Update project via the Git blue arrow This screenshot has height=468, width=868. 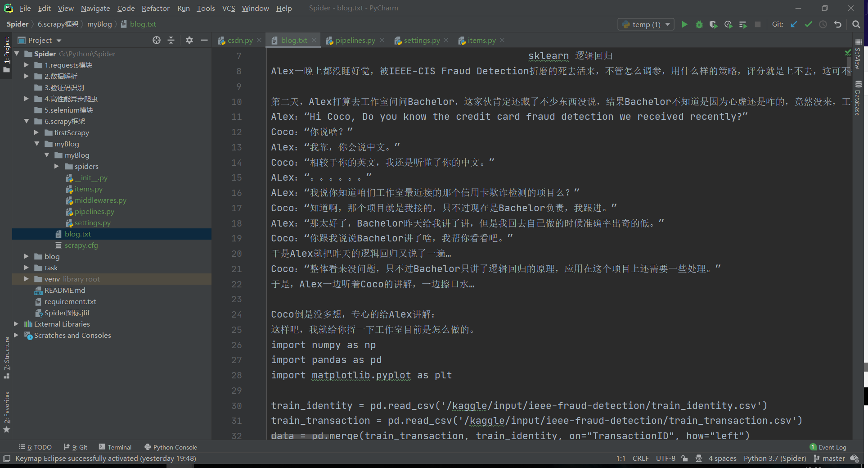[x=794, y=24]
